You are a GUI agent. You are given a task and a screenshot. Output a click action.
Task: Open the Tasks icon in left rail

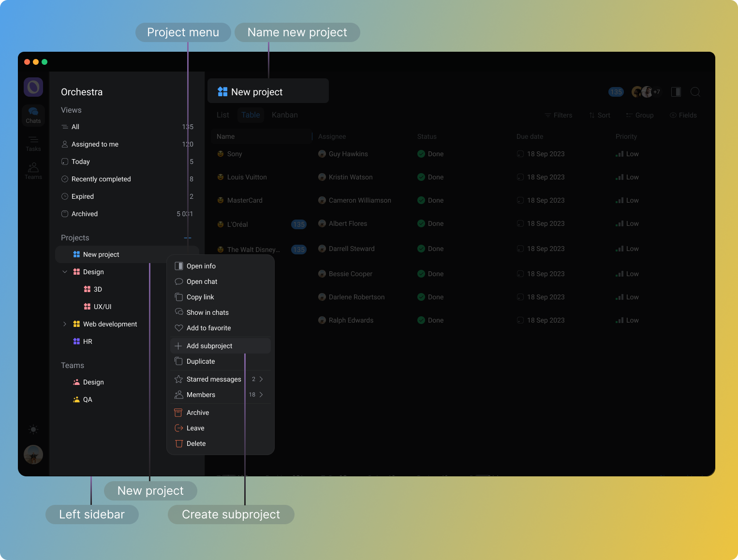click(33, 143)
